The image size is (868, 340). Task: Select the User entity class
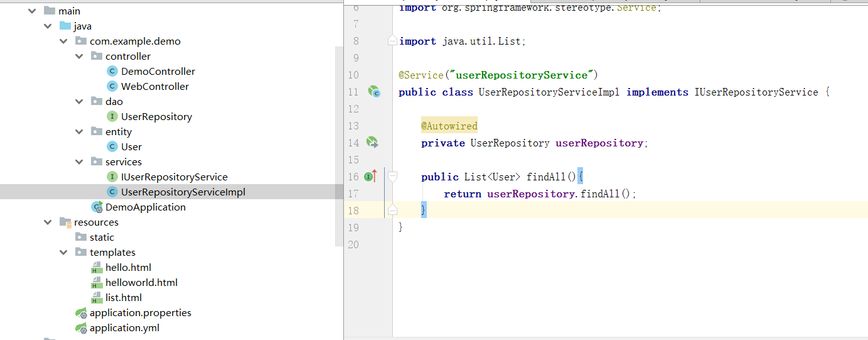[132, 146]
